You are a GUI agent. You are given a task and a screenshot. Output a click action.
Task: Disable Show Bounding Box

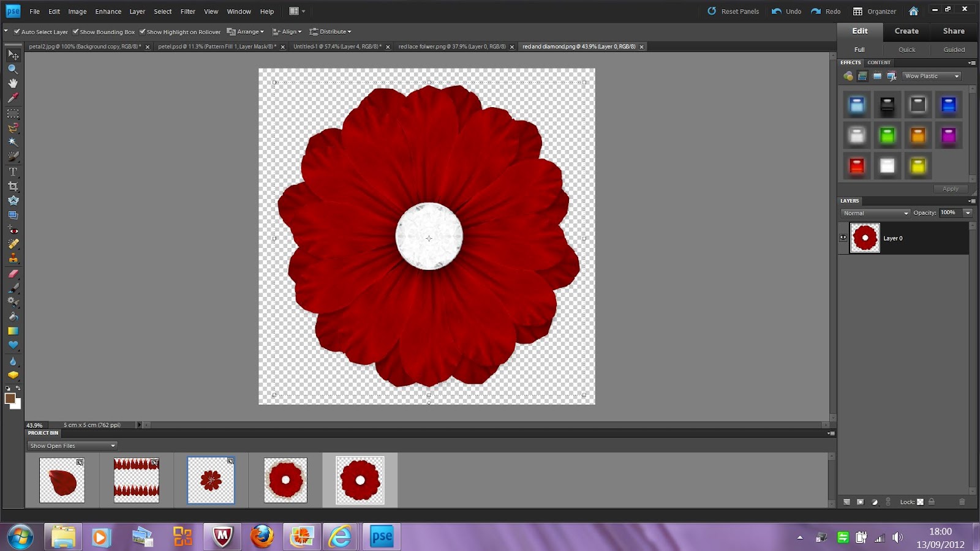(75, 31)
